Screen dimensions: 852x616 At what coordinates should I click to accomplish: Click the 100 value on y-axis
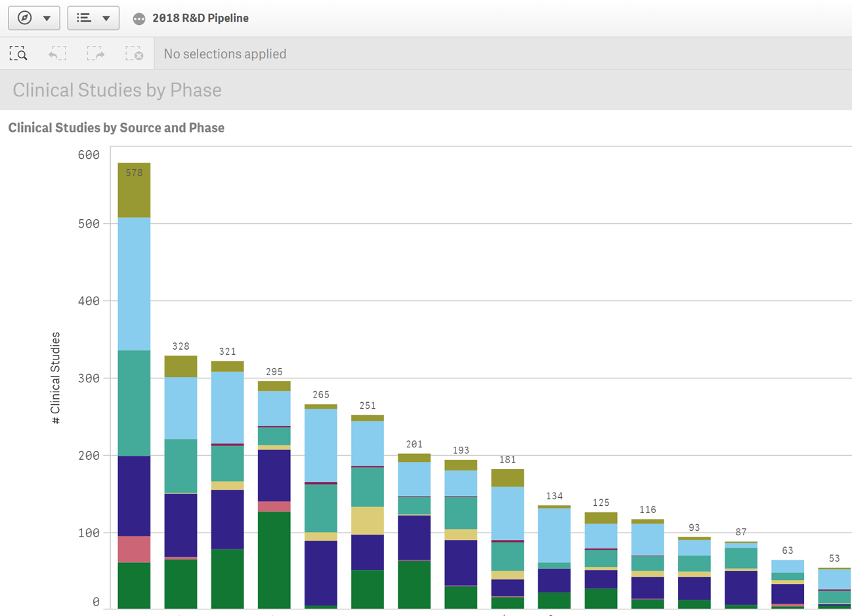[x=89, y=533]
